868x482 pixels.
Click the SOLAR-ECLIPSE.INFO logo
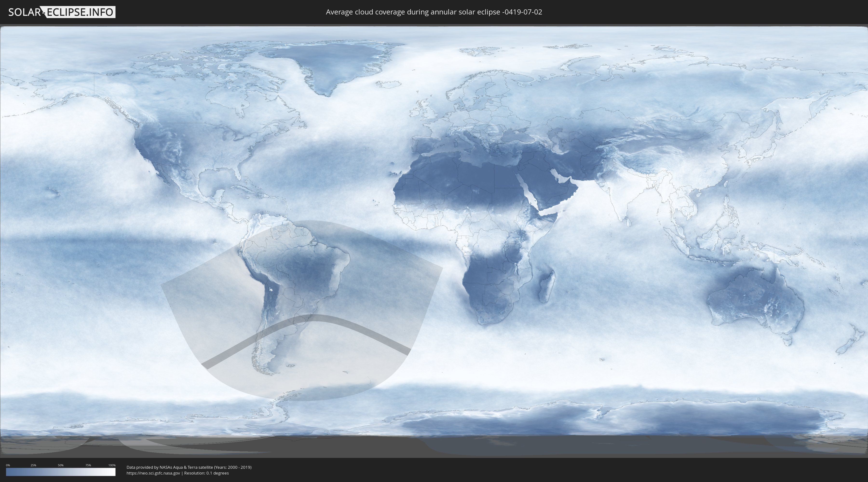[62, 12]
